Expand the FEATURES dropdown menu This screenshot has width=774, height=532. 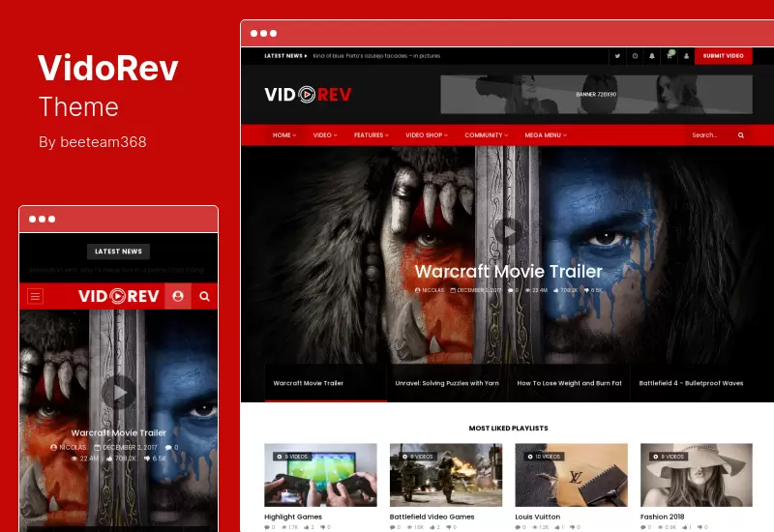372,135
